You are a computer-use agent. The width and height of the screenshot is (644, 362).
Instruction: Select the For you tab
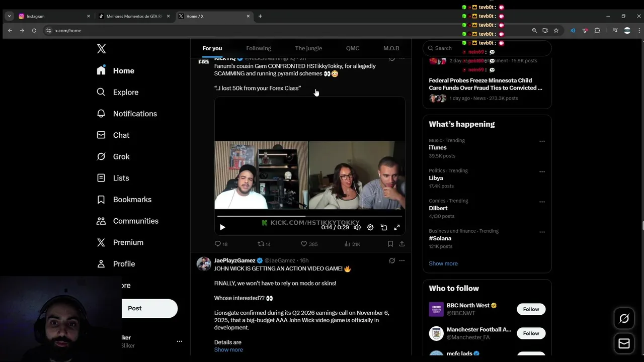[x=212, y=48]
